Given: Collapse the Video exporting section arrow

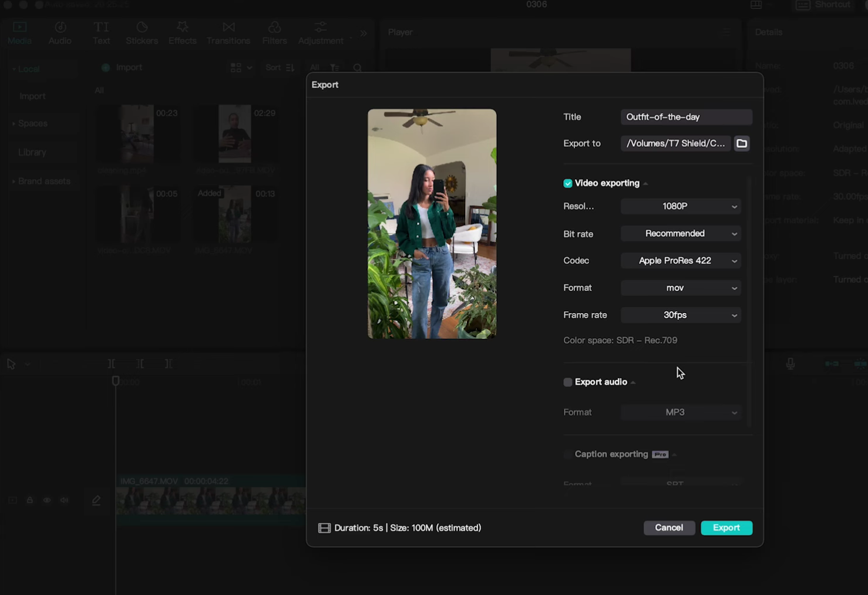Looking at the screenshot, I should coord(645,184).
